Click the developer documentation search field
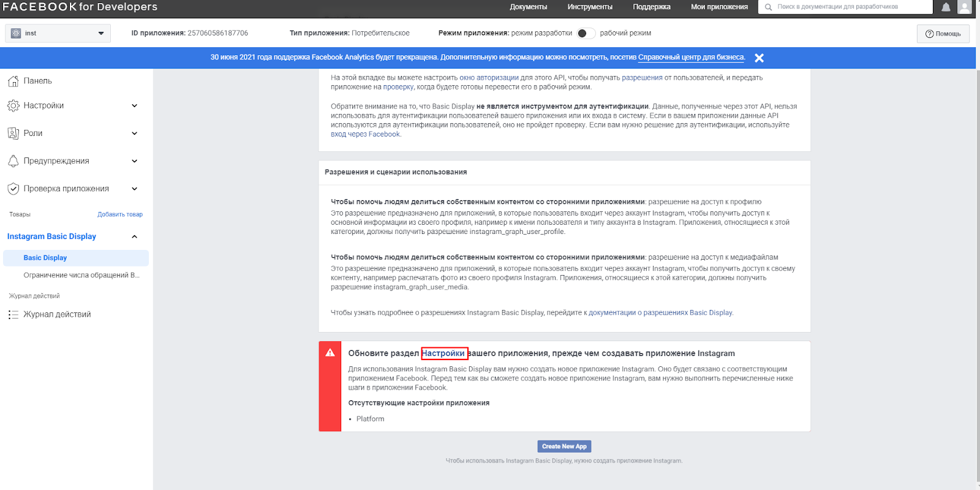Screen dimensions: 980x490 pyautogui.click(x=845, y=7)
